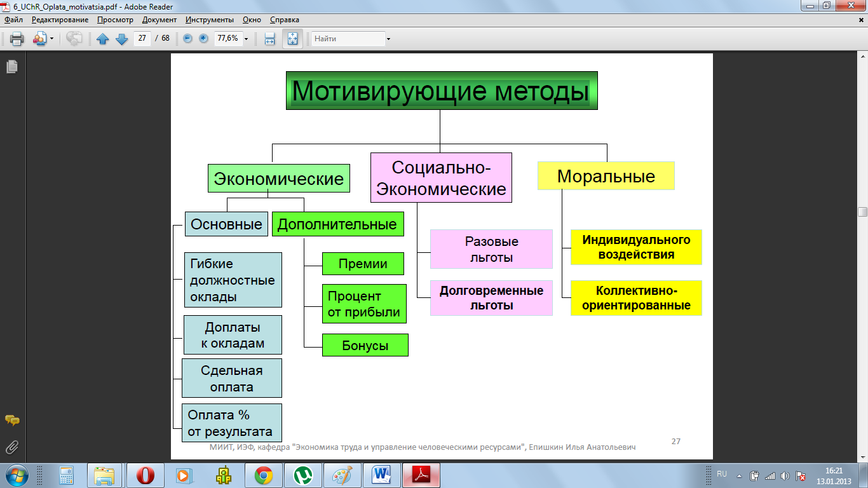This screenshot has height=488, width=868.
Task: Open Windows Media Player from taskbar
Action: click(x=184, y=475)
